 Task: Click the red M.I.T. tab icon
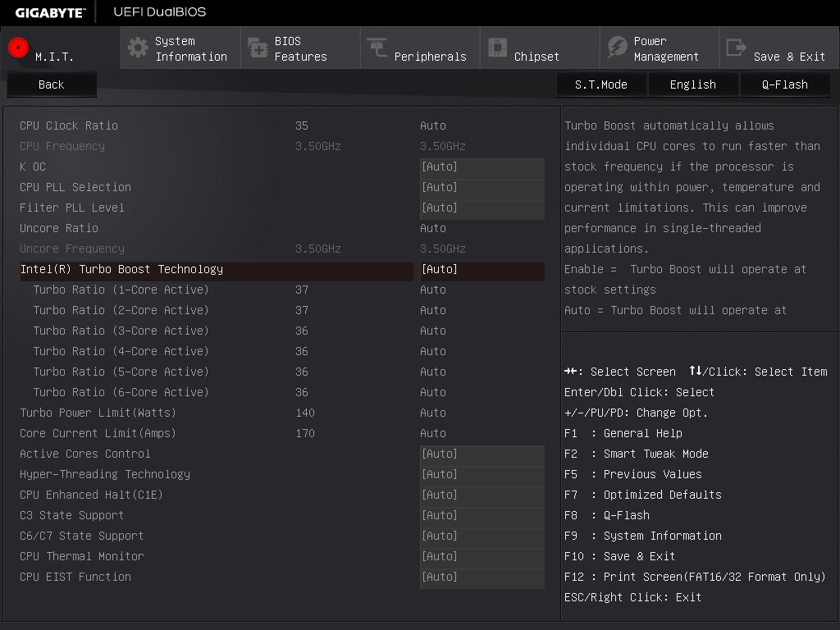(18, 48)
